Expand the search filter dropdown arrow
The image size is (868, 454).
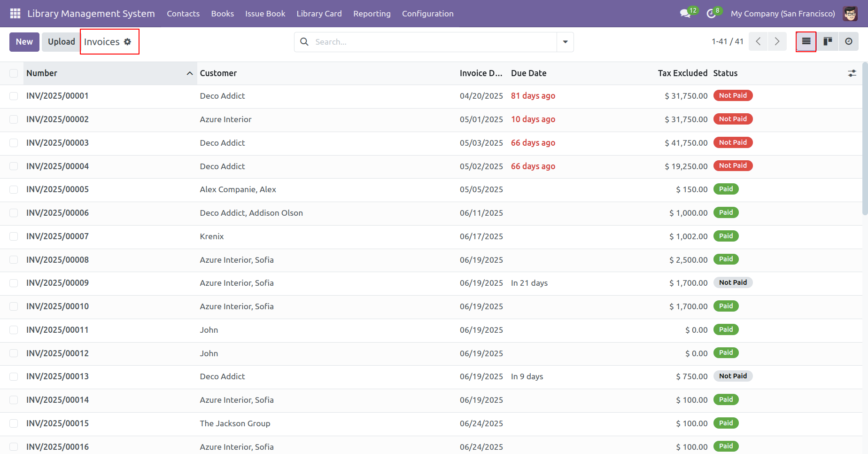point(565,42)
